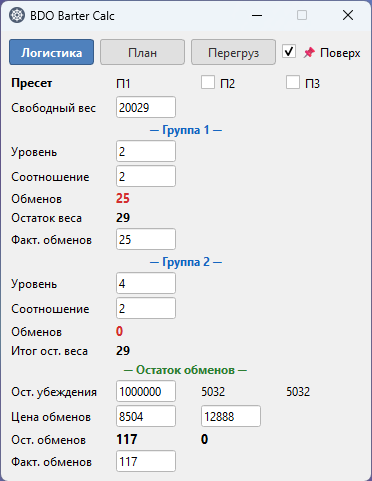Focus the Группа 1 Соотношение input
This screenshot has height=481, width=372.
[x=146, y=176]
